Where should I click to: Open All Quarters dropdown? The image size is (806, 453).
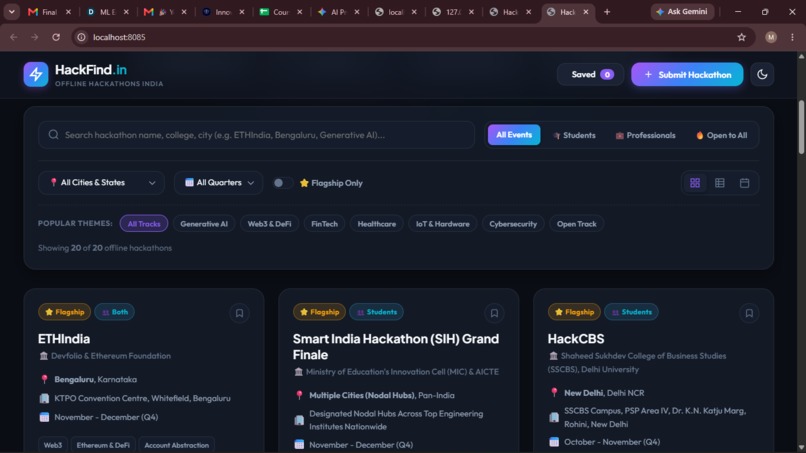(218, 183)
